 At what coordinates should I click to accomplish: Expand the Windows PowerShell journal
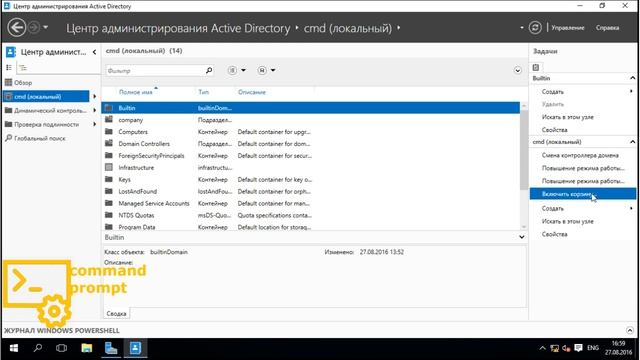point(630,330)
